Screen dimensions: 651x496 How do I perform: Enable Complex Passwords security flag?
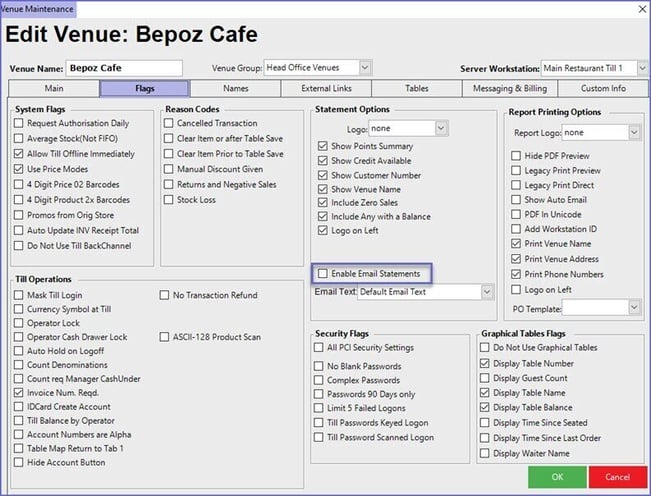coord(320,381)
